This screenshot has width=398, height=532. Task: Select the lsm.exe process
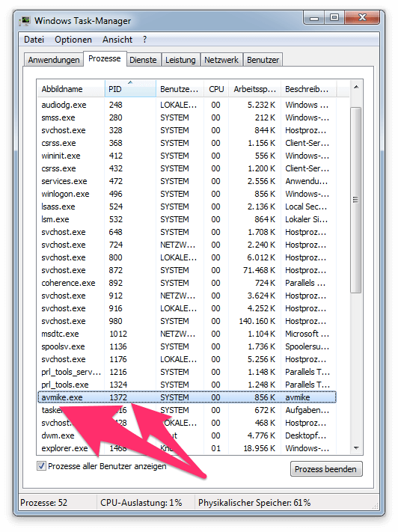[x=186, y=219]
